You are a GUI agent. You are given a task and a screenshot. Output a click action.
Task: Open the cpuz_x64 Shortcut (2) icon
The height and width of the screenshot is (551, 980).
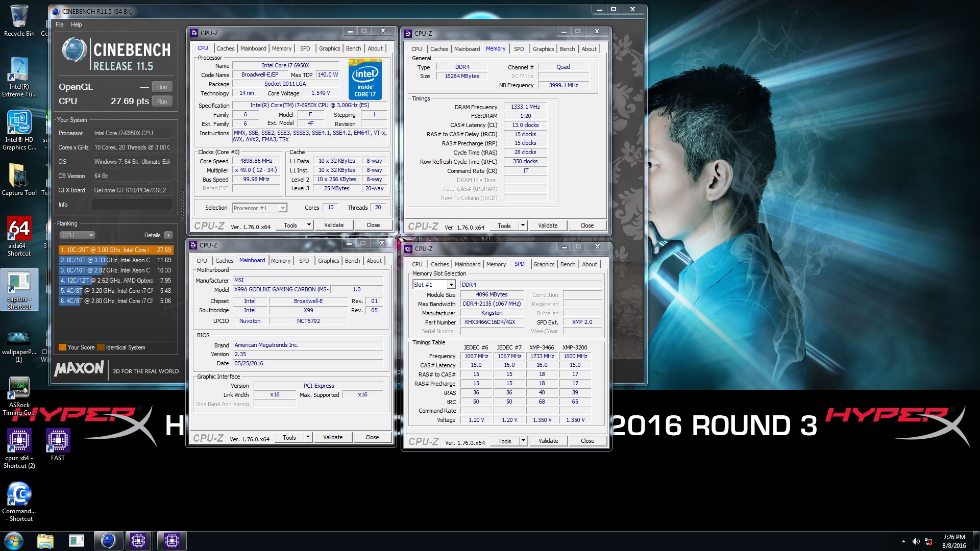19,449
